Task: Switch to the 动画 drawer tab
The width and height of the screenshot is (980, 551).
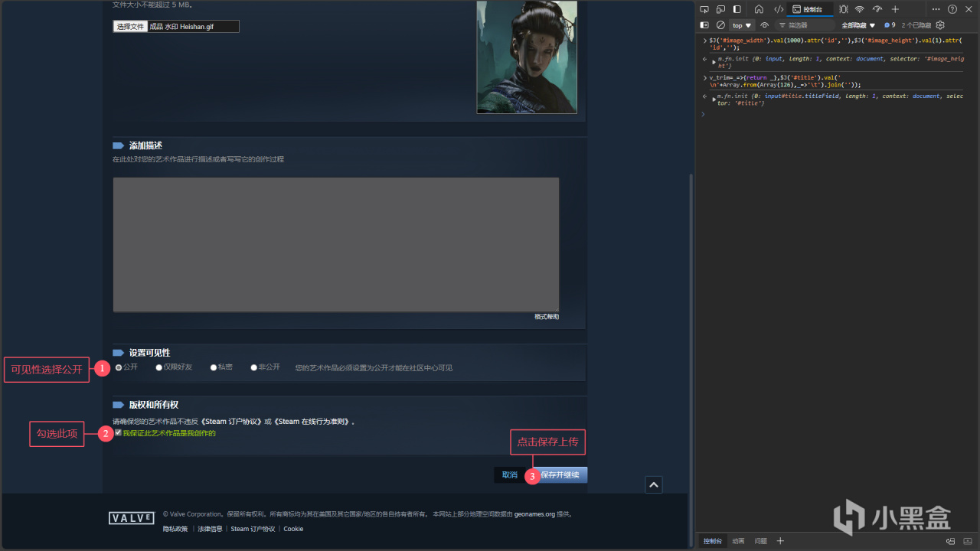Action: [738, 541]
